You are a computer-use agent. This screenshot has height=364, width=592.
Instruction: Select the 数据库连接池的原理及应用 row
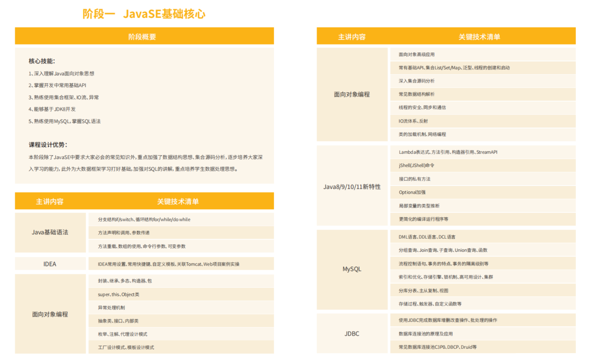(425, 334)
